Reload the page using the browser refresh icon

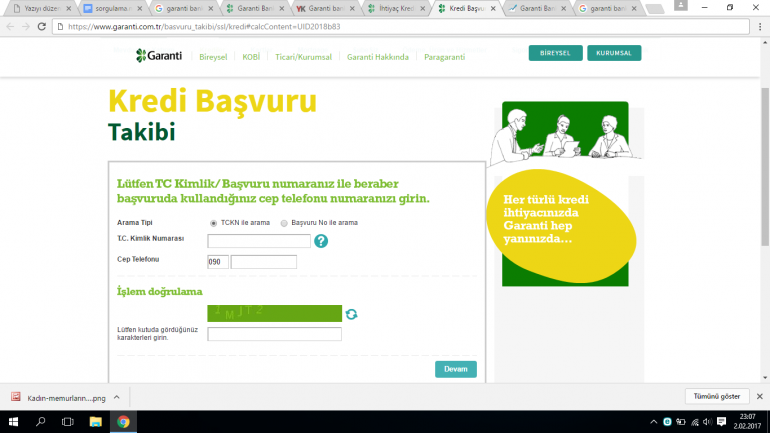point(42,27)
